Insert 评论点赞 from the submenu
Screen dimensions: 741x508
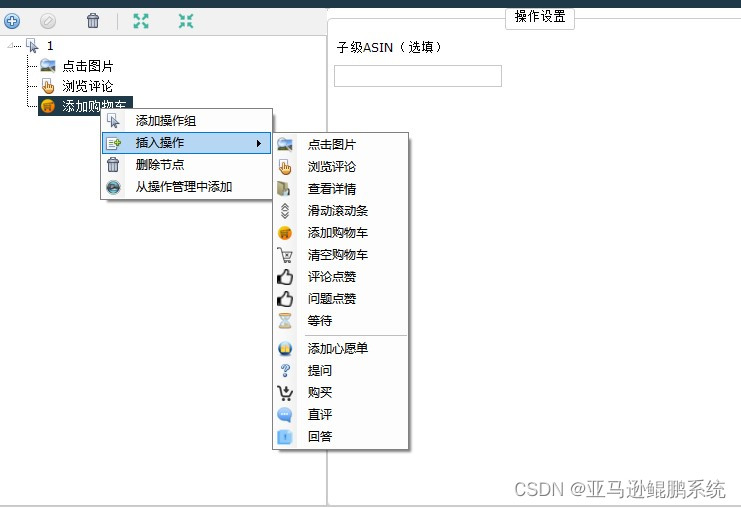coord(341,277)
